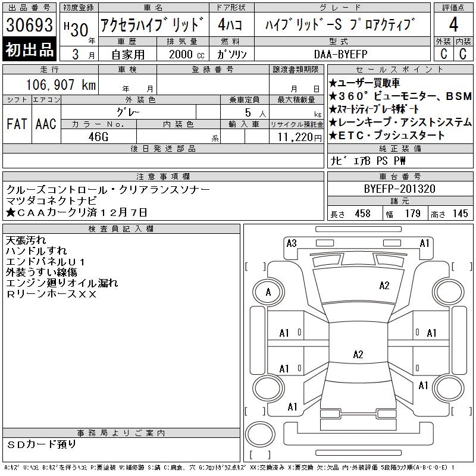The image size is (476, 476).
Task: Click office notice SDカード預り
Action: [x=41, y=444]
